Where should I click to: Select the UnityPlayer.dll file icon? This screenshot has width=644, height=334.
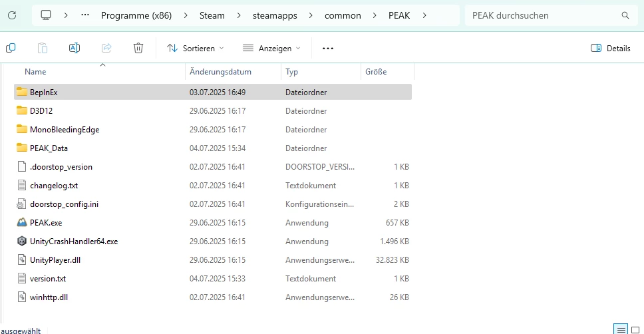click(x=22, y=259)
